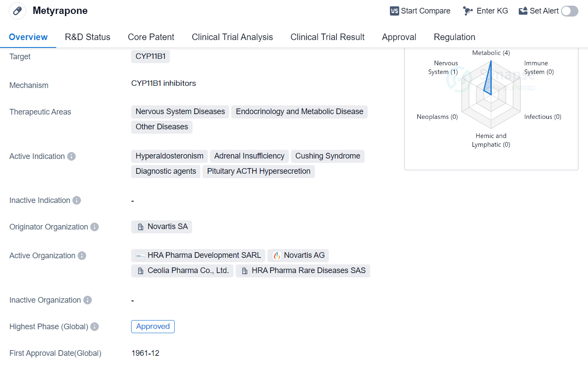Click info icon next to Inactive Indication
The image size is (588, 368).
point(77,200)
